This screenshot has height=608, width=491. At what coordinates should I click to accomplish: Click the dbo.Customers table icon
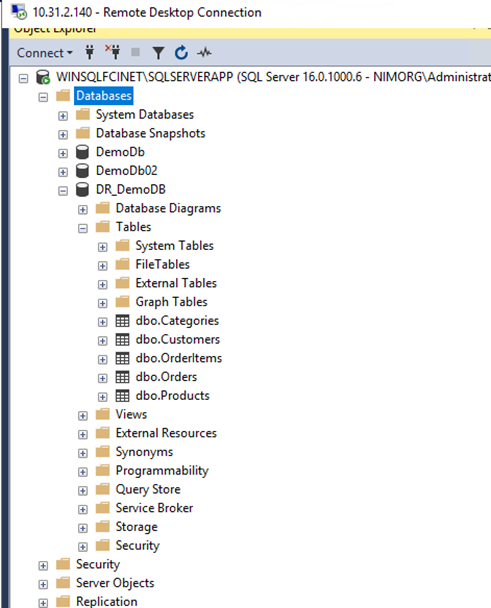click(x=123, y=340)
